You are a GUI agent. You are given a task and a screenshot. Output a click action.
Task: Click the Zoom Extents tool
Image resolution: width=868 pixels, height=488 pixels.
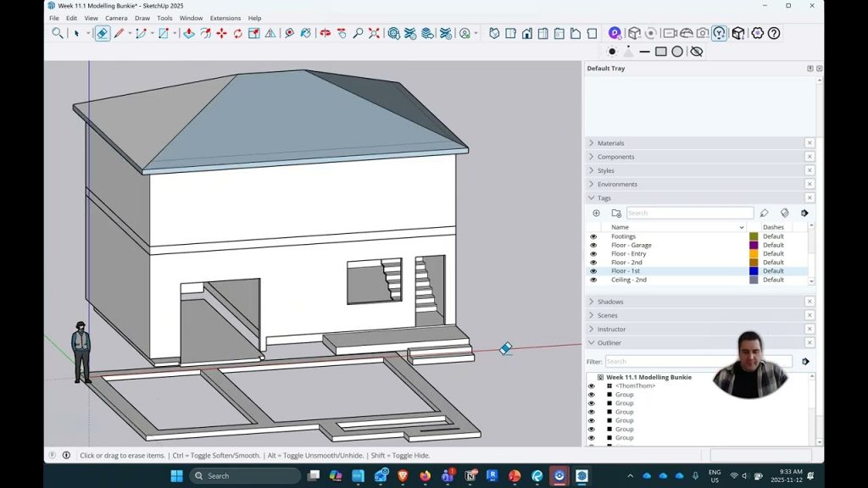coord(374,33)
